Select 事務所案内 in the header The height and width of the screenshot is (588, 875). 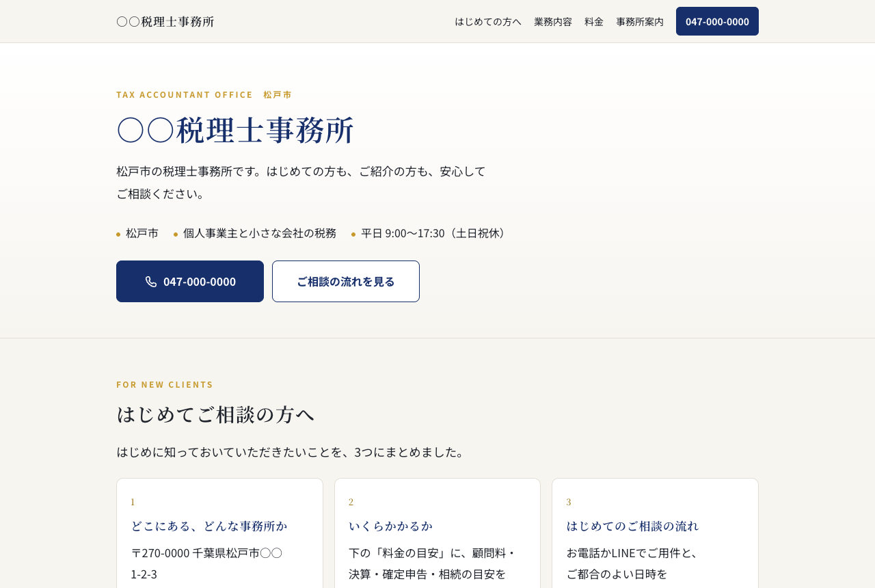tap(640, 21)
